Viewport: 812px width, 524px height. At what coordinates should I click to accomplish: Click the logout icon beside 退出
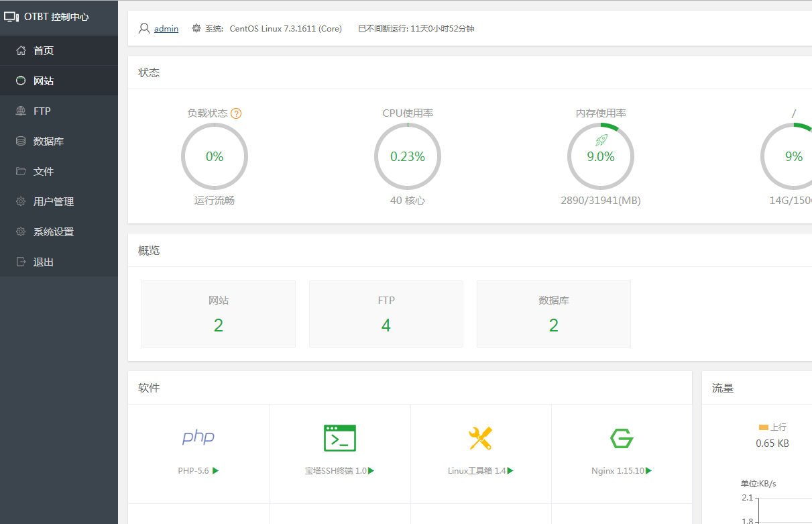click(x=21, y=262)
